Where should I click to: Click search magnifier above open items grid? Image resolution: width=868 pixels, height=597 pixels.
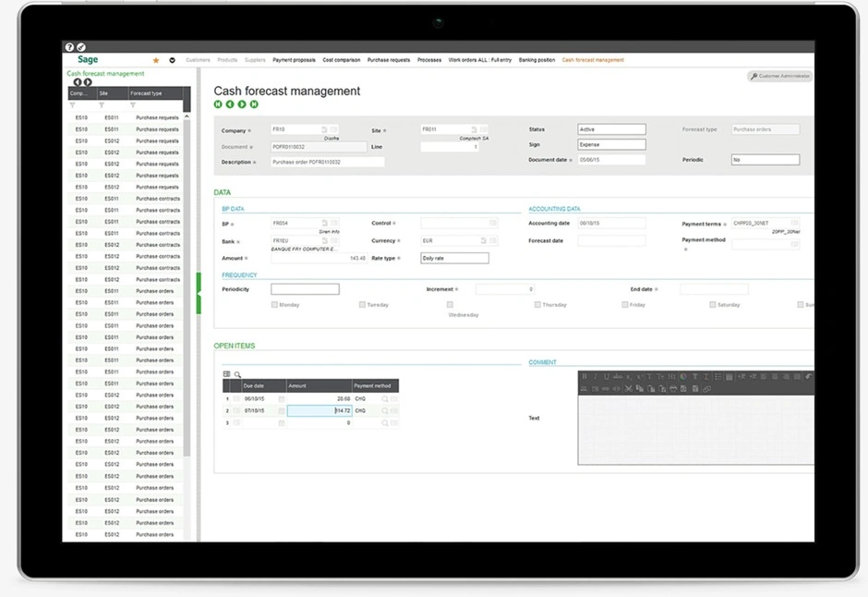[237, 374]
